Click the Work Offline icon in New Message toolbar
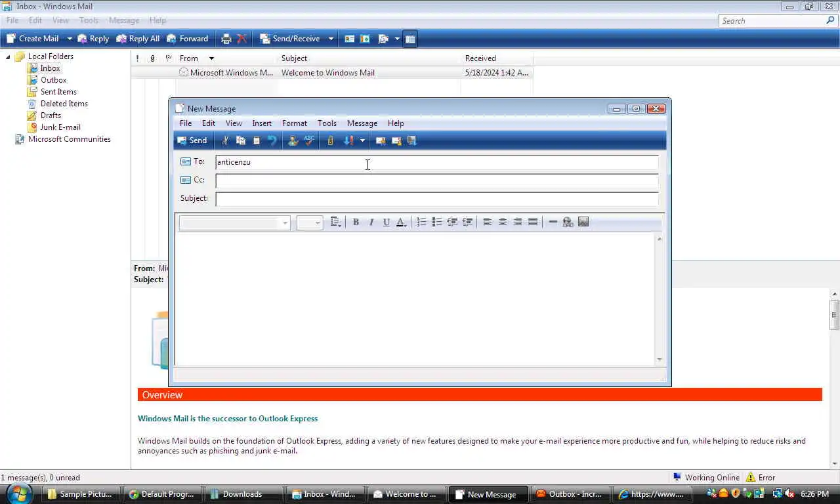 (x=411, y=140)
